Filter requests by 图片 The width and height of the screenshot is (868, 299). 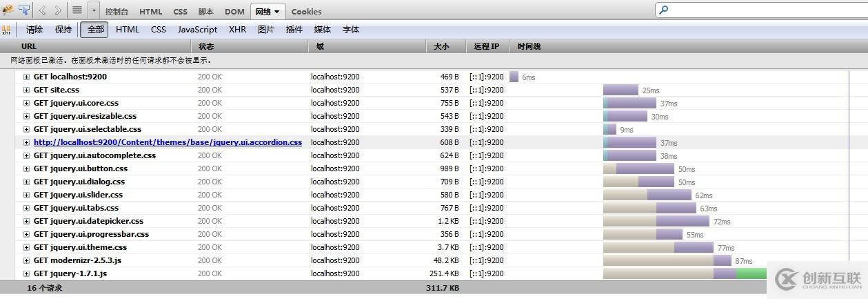(266, 30)
